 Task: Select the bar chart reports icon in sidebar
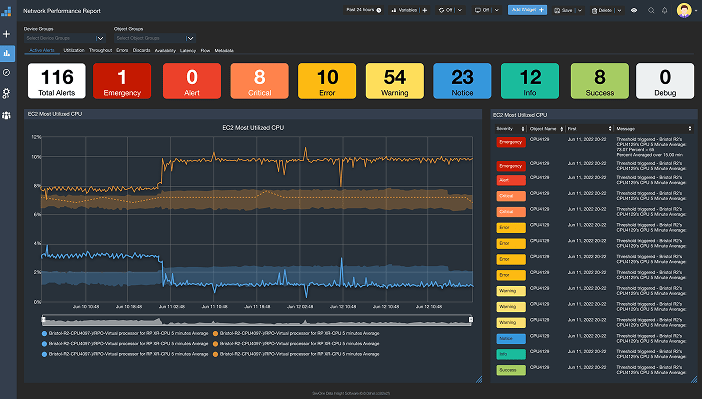(7, 53)
